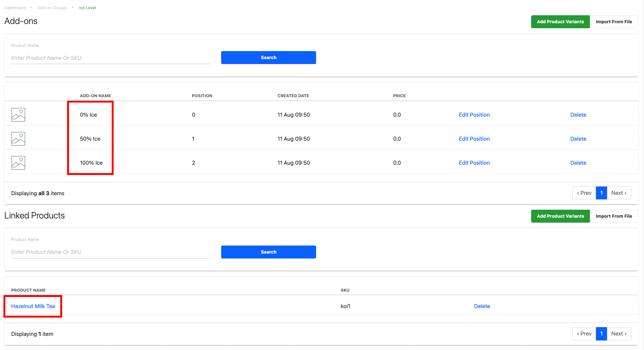Click the PRICE column header
Viewport: 644px width, 350px height.
pyautogui.click(x=400, y=96)
